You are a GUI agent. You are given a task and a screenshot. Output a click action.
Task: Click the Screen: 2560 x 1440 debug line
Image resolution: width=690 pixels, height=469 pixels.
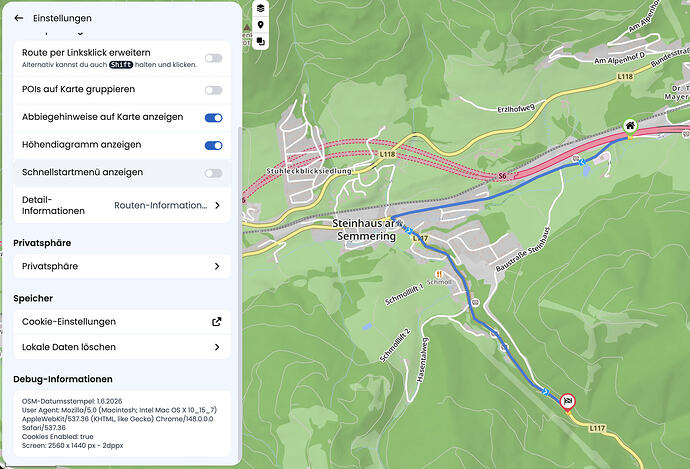pyautogui.click(x=73, y=446)
